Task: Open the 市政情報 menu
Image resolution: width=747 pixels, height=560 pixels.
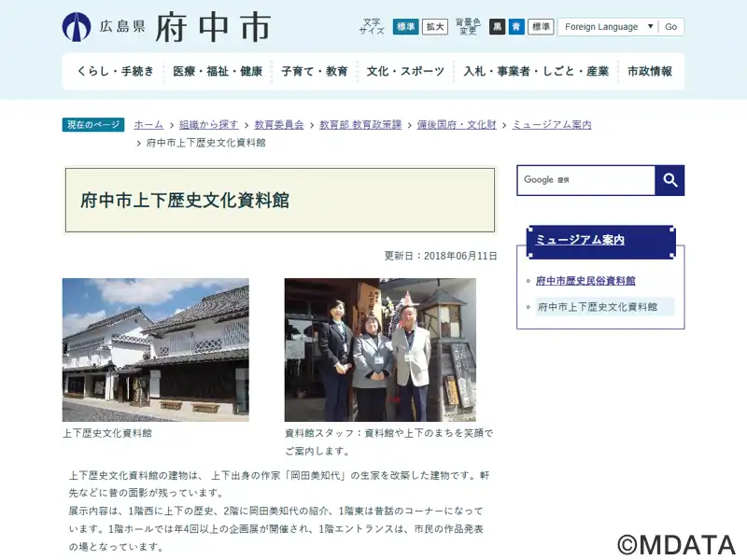Action: tap(650, 72)
